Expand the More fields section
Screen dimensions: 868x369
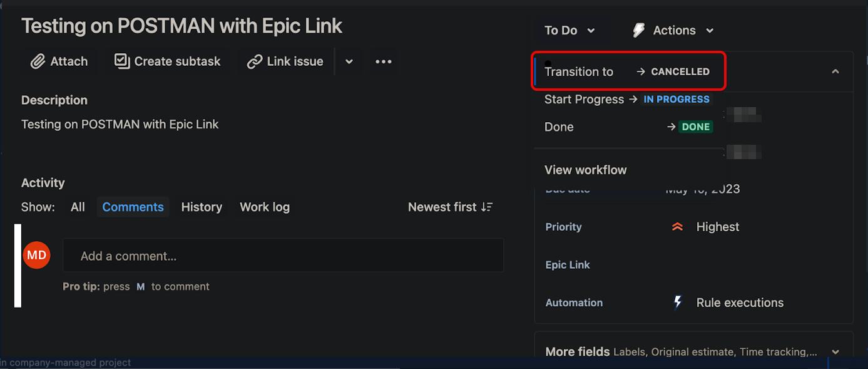click(693, 351)
